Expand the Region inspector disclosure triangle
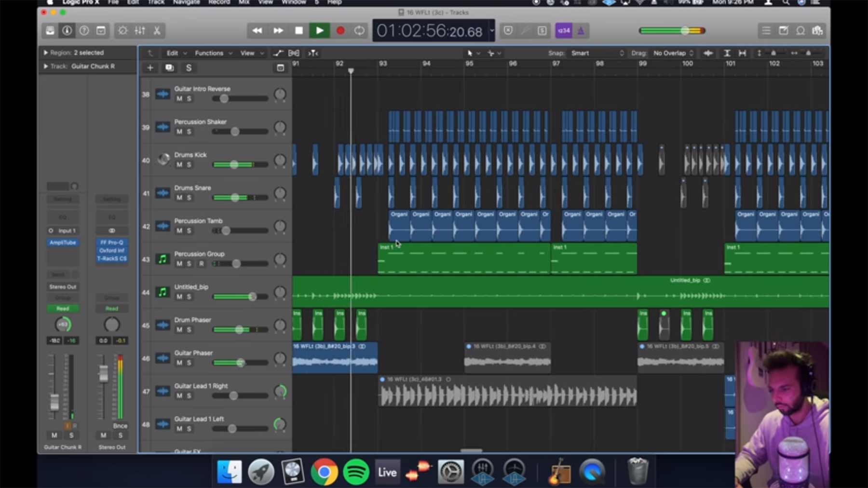This screenshot has height=488, width=868. point(46,53)
